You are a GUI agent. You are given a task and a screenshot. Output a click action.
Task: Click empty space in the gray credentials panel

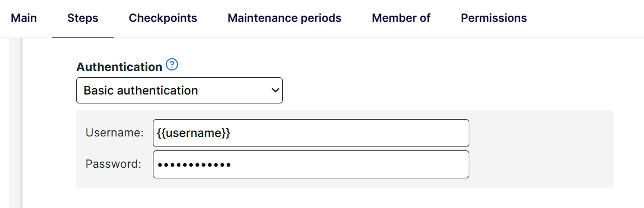click(x=542, y=149)
